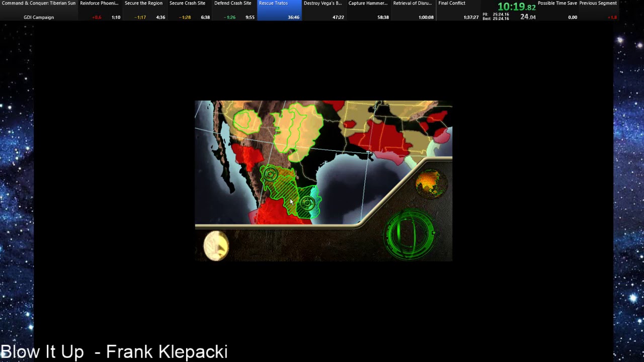This screenshot has height=362, width=644.
Task: Select the 'Reinforce Phoeni...' split
Action: tap(100, 10)
